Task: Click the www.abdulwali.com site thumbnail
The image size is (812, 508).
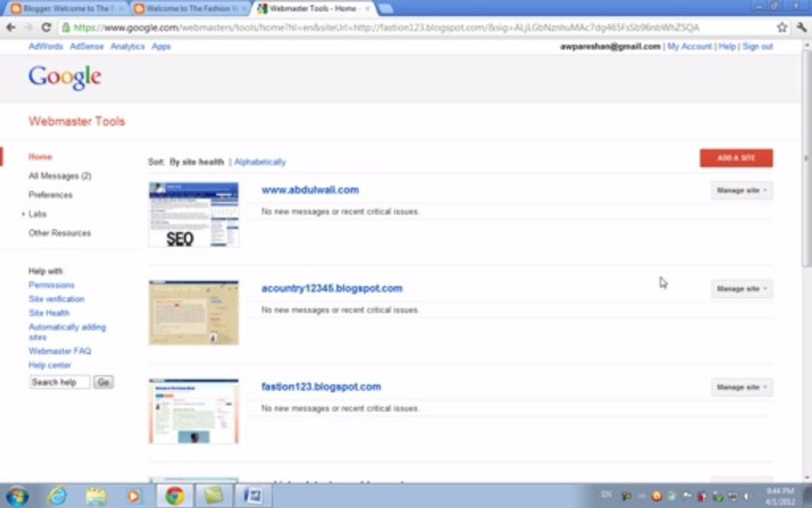Action: pyautogui.click(x=194, y=214)
